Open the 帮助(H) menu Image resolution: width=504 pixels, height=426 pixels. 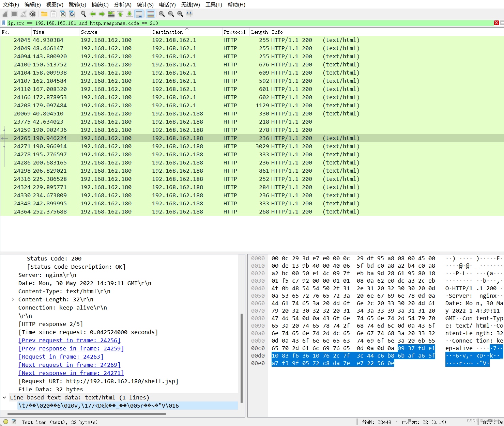point(236,4)
